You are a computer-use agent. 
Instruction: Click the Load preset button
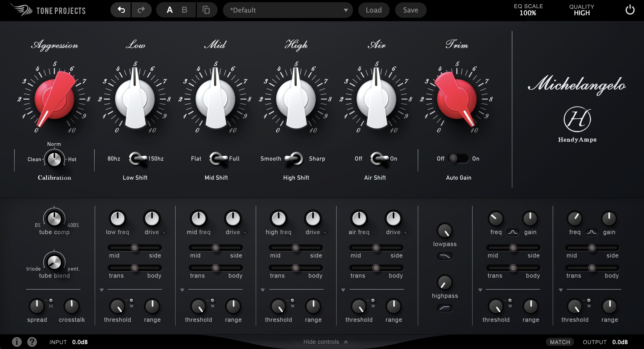click(374, 10)
